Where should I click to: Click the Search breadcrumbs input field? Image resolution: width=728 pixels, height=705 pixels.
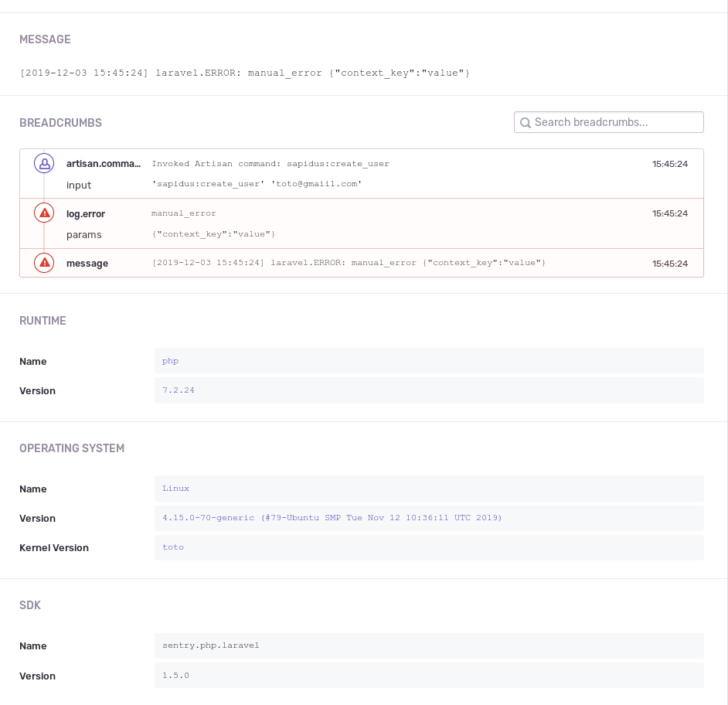(x=611, y=122)
